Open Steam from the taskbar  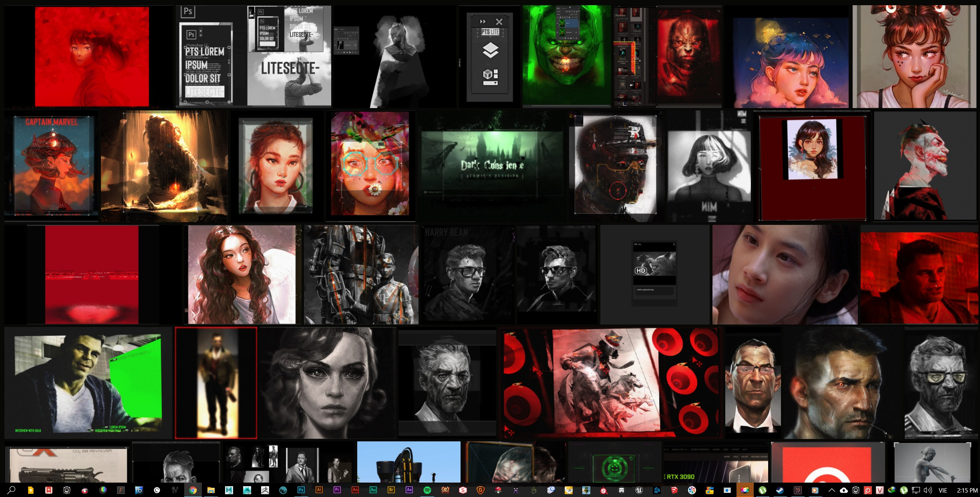point(780,490)
